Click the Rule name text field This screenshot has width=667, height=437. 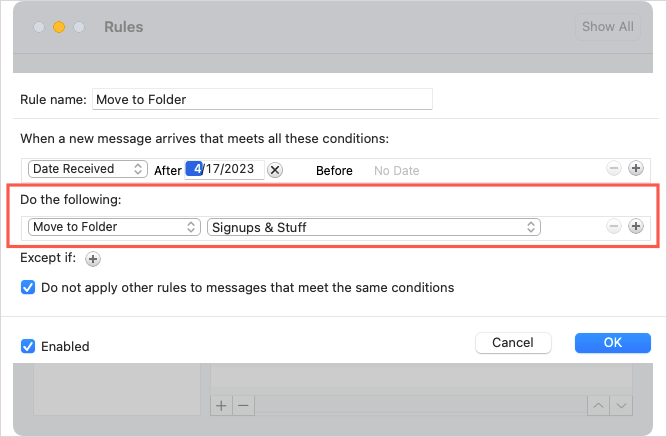[x=262, y=99]
